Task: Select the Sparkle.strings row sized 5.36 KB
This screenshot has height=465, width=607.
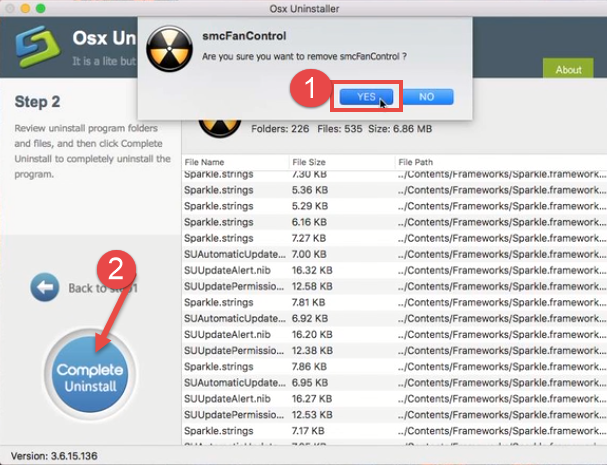Action: point(394,190)
